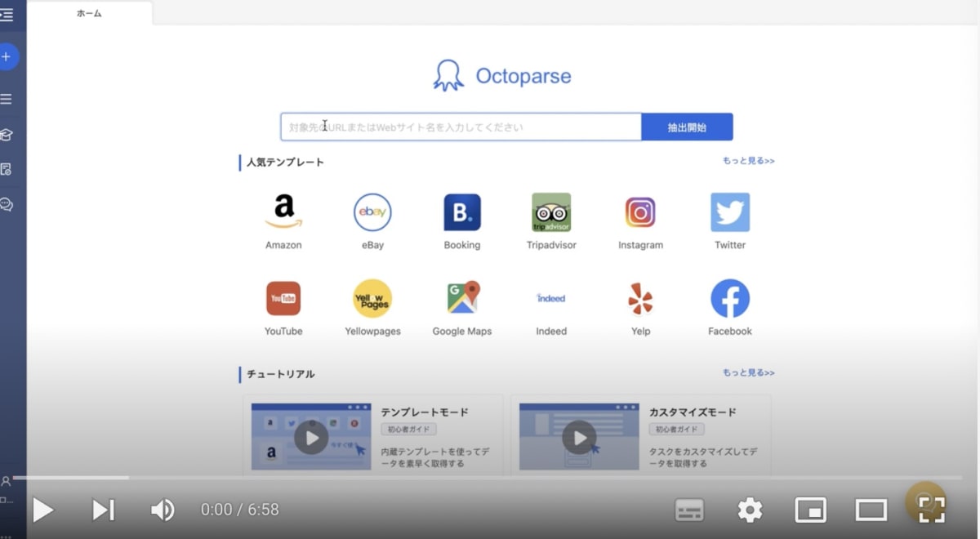Viewport: 980px width, 539px height.
Task: Select the Indeed template
Action: click(551, 298)
